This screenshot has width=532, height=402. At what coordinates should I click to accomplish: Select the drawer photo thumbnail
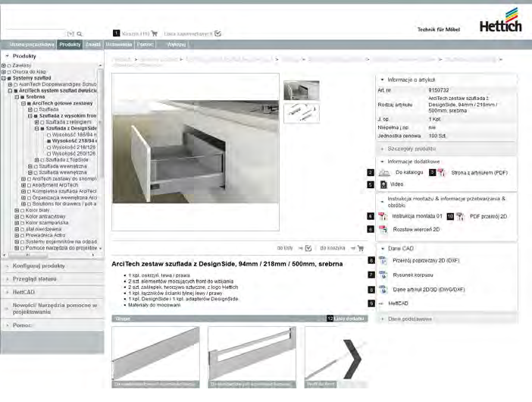pyautogui.click(x=302, y=90)
